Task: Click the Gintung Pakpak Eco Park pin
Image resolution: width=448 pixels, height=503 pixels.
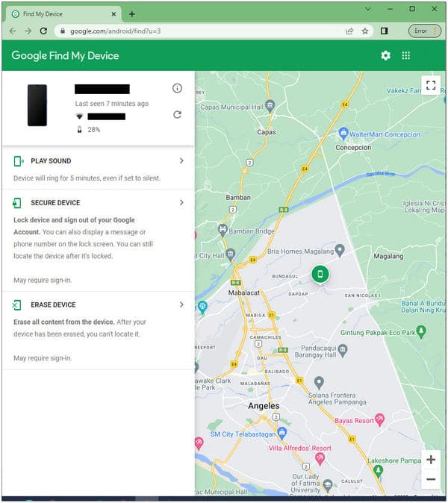Action: [x=421, y=331]
